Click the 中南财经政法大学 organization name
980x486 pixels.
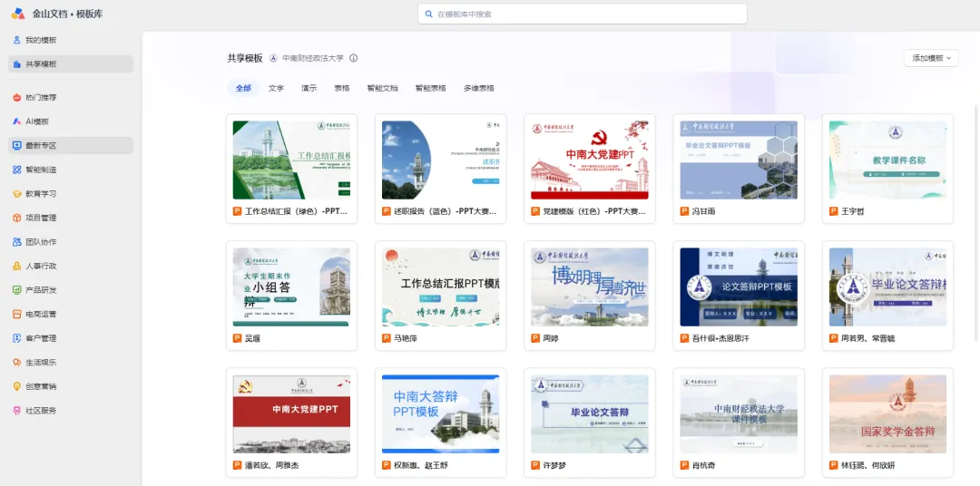click(x=312, y=58)
